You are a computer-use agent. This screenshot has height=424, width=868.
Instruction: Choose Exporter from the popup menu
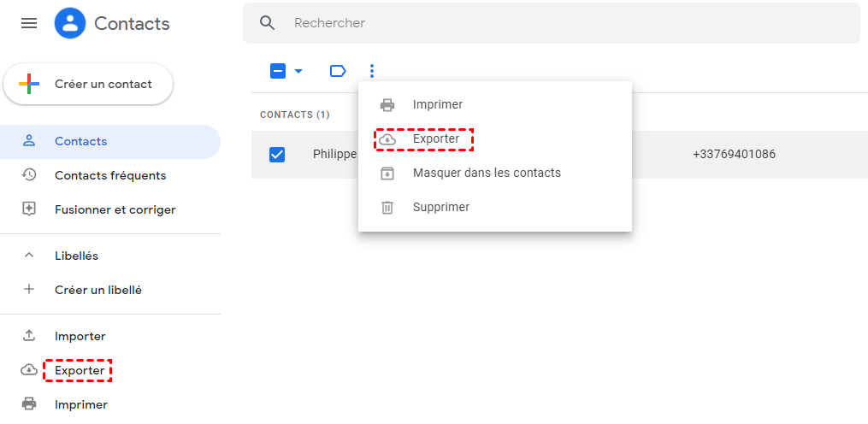[435, 138]
